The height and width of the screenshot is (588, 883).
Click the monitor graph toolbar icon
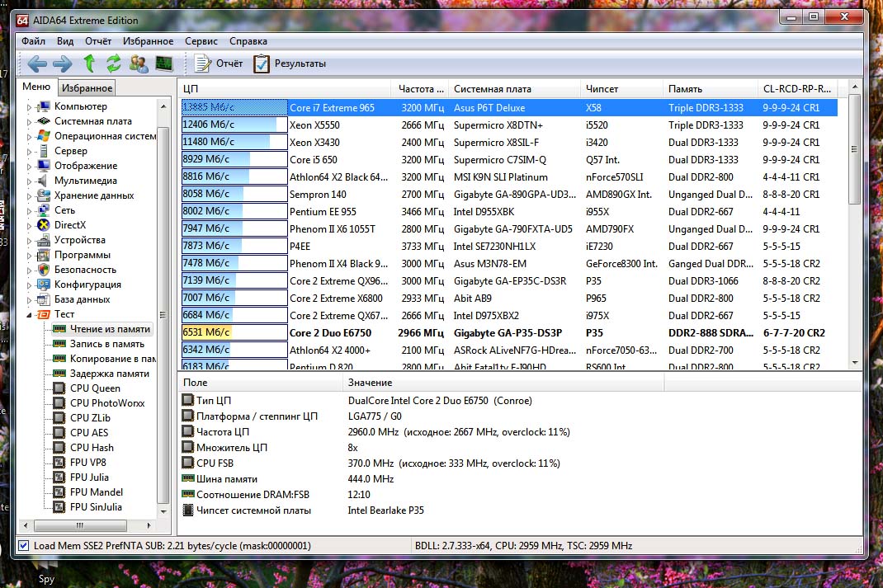click(x=164, y=64)
